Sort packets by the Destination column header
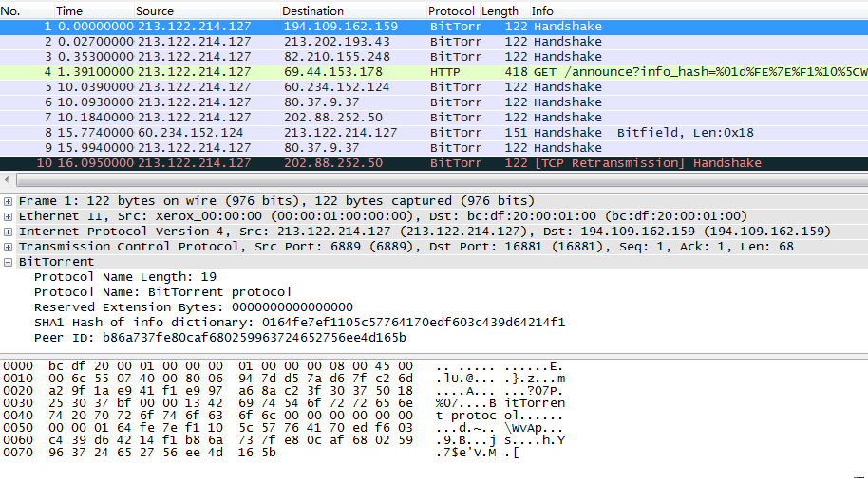This screenshot has width=868, height=482. [352, 11]
